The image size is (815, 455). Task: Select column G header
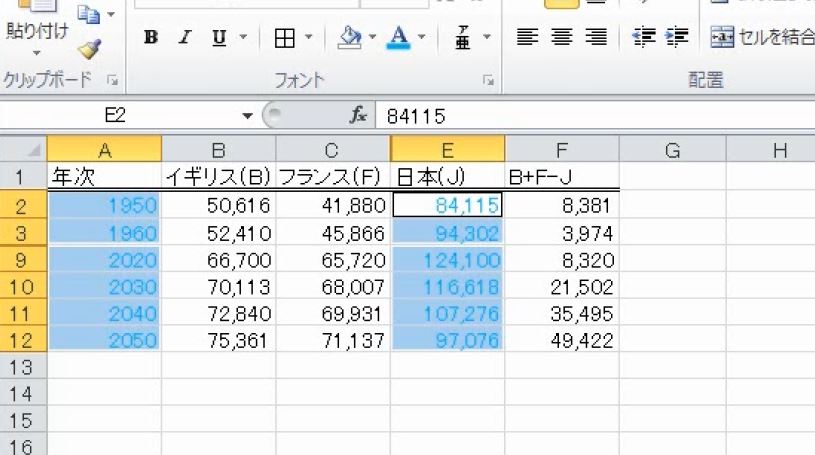(673, 150)
